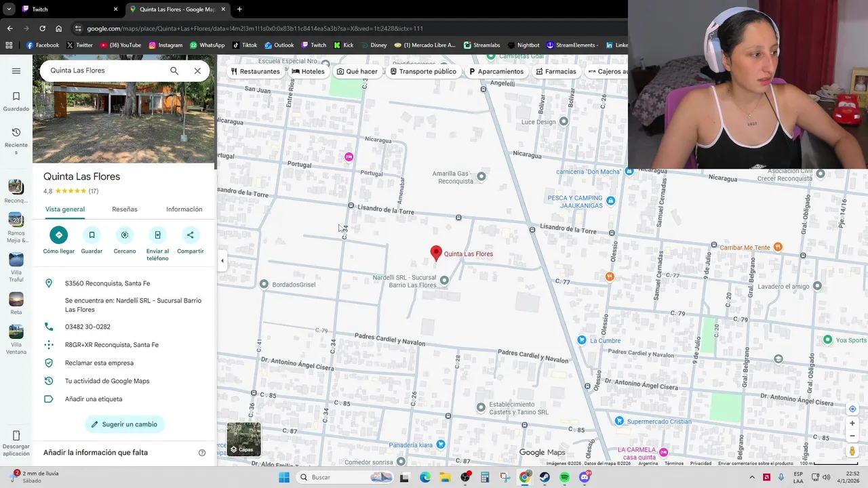Open the Villa Ventana recent item
Screen dimensions: 868x488
click(x=16, y=340)
